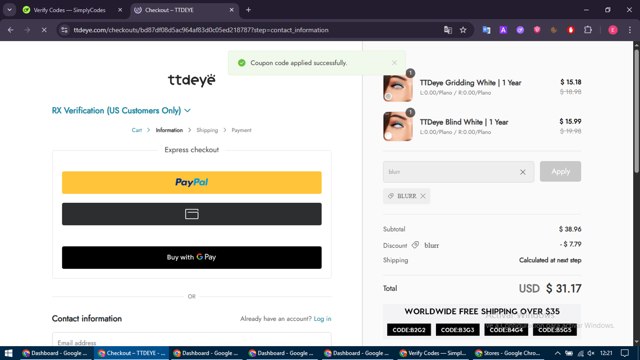Open the Windows Start menu

(9, 353)
